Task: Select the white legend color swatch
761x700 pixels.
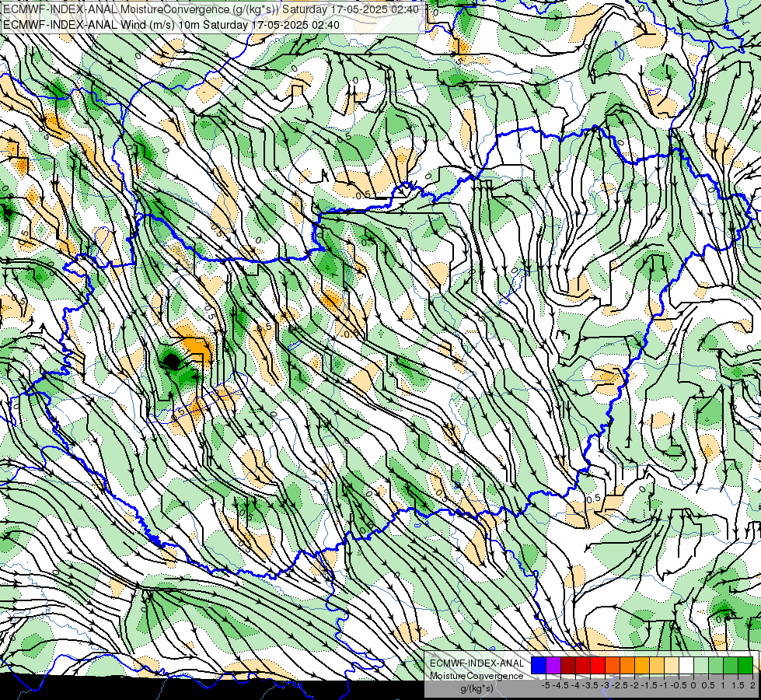Action: [686, 665]
